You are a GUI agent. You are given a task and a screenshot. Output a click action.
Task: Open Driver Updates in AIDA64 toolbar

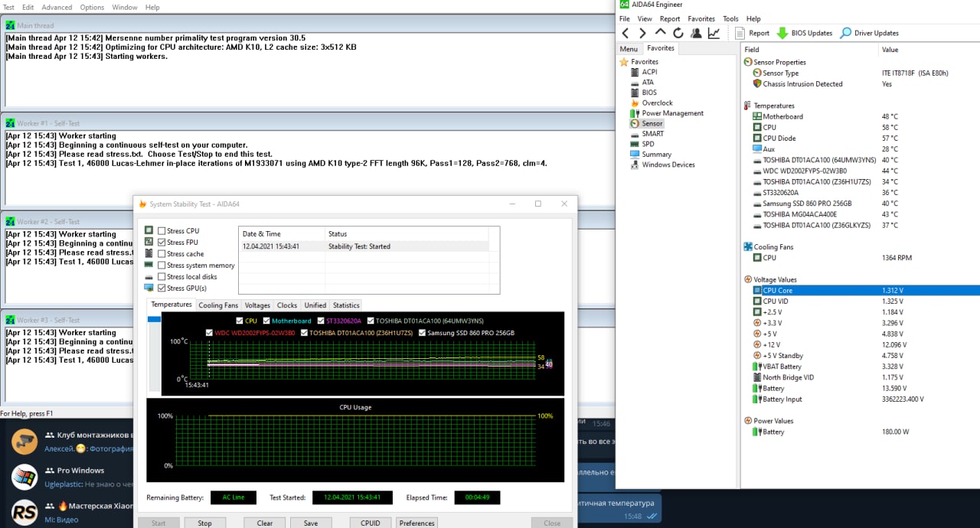[869, 33]
